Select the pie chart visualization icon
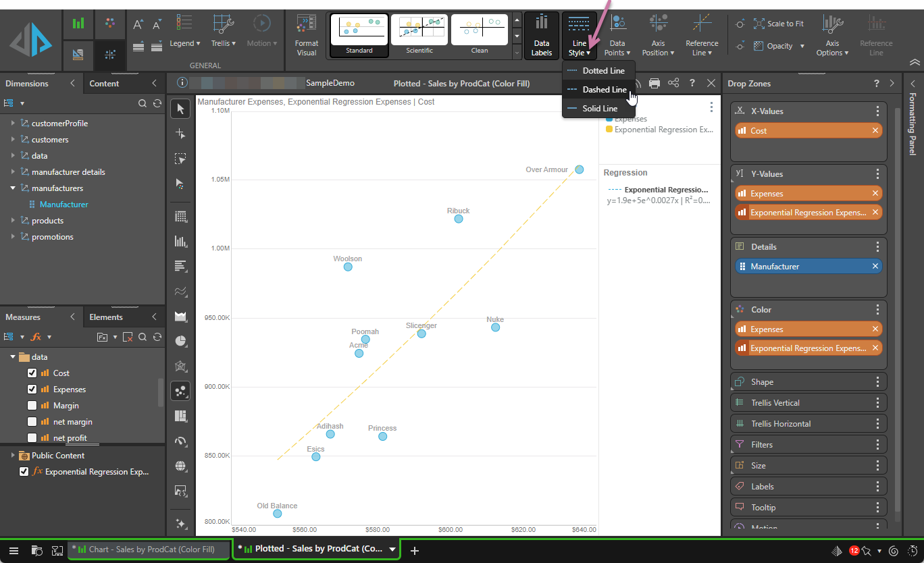 (180, 341)
